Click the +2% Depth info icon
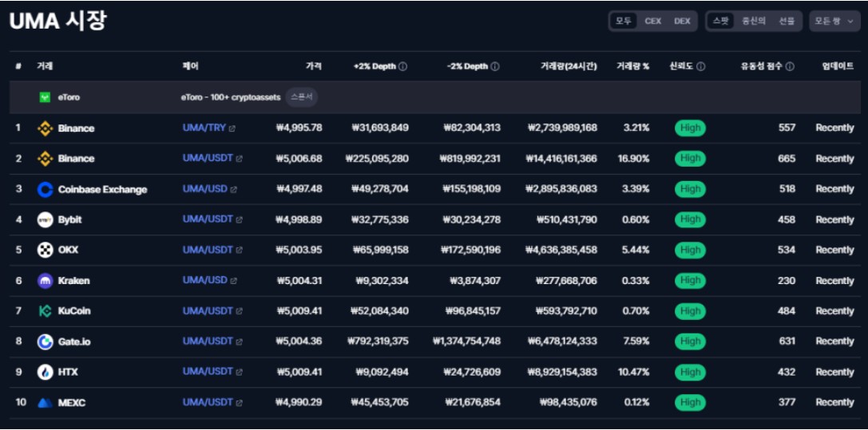Screen dimensions: 868x430 point(403,66)
